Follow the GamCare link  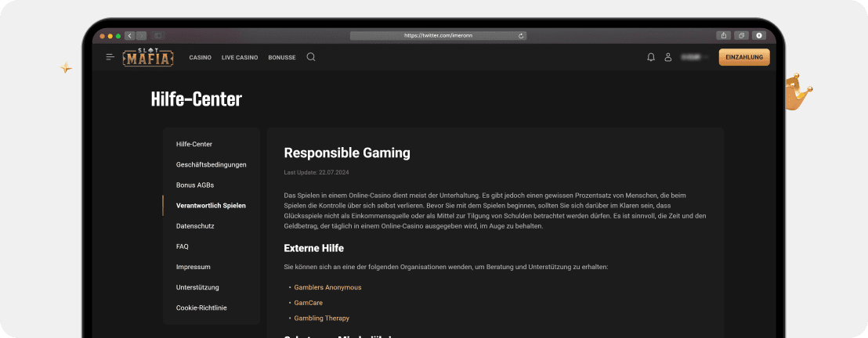(308, 303)
